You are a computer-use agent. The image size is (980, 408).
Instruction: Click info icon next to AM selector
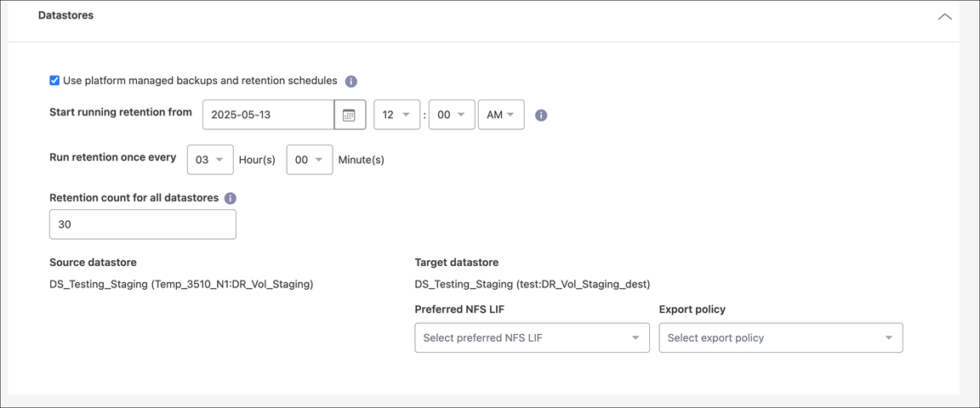click(541, 115)
